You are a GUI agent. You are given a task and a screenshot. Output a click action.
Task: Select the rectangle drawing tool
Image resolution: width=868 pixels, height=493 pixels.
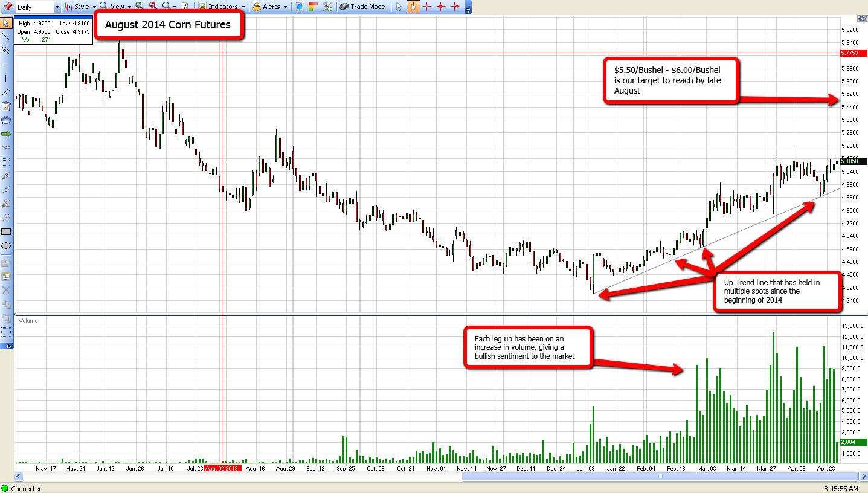6,231
